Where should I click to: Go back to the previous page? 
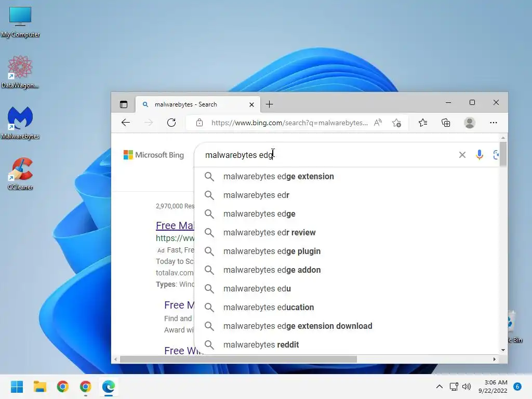[x=126, y=123]
